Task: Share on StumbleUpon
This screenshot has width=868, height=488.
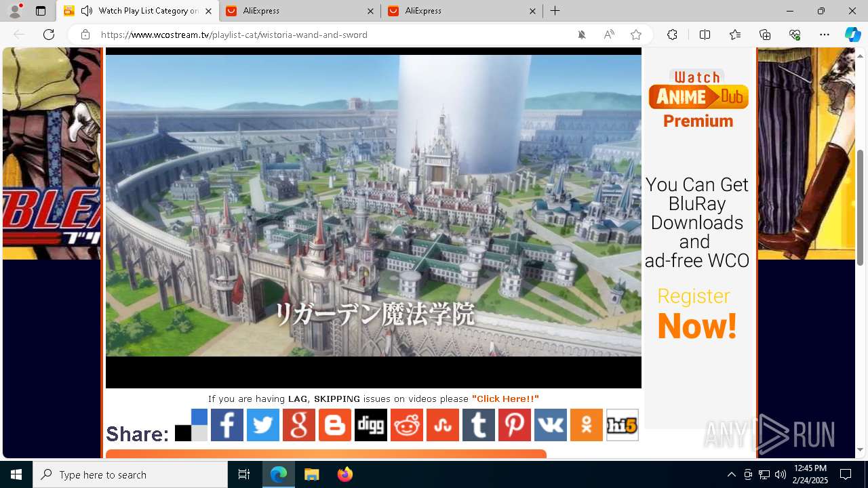Action: click(443, 425)
